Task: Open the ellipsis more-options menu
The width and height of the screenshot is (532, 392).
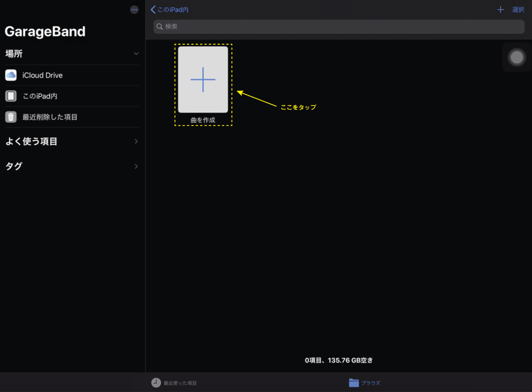Action: pyautogui.click(x=134, y=10)
